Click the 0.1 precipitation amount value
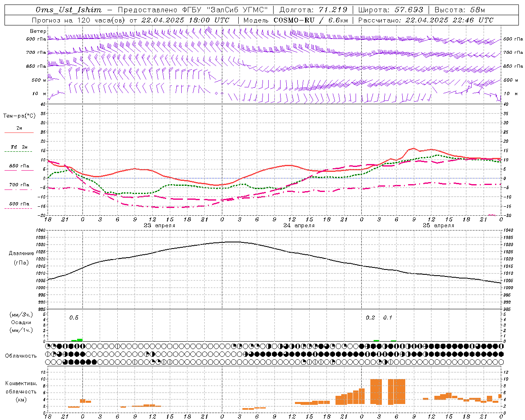This screenshot has height=420, width=525. click(388, 318)
